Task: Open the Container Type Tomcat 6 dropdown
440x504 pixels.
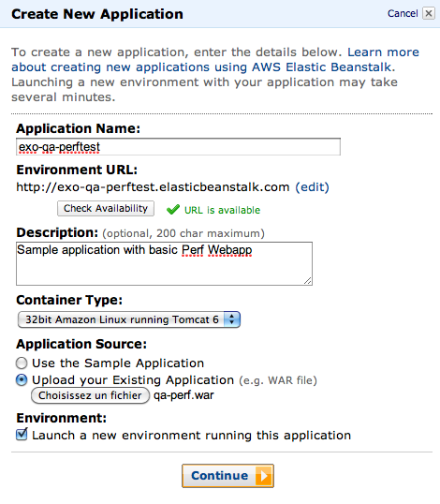Action: 129,319
